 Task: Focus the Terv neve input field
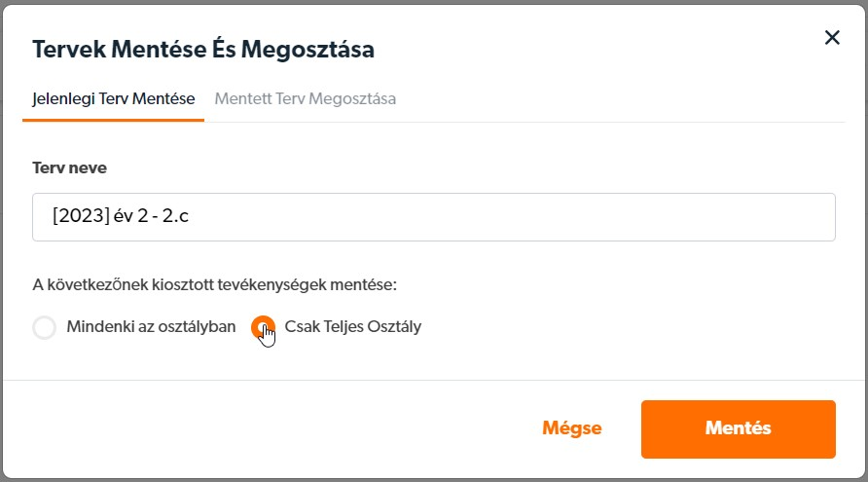tap(433, 216)
